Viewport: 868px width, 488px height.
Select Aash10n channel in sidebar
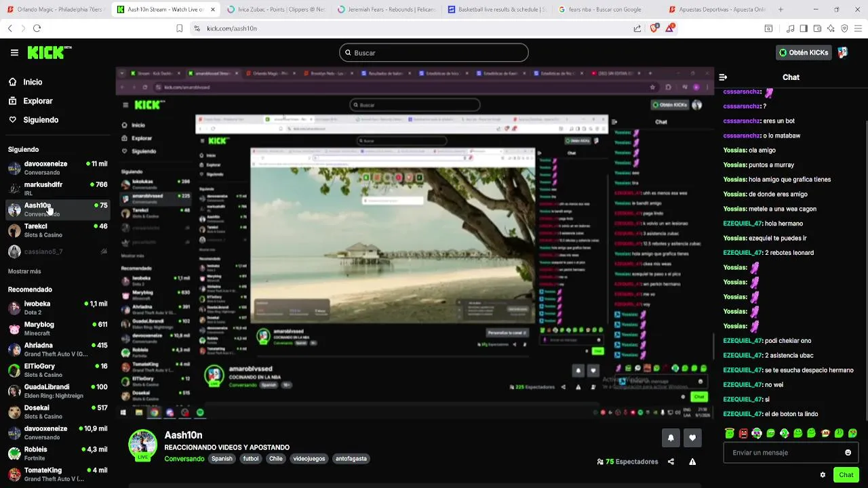57,209
